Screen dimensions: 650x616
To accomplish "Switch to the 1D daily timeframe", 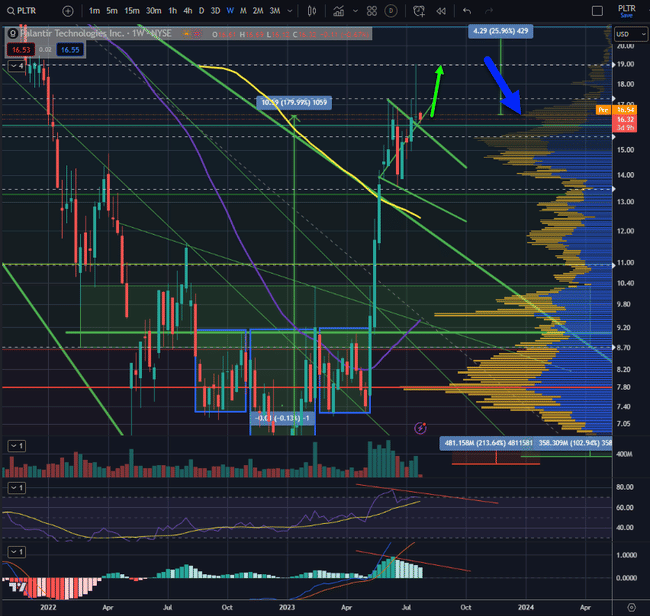I will point(201,10).
